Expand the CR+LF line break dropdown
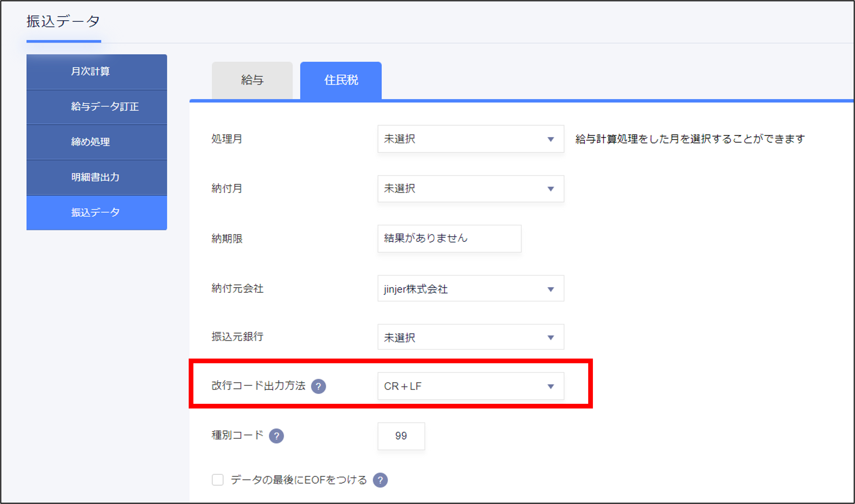The width and height of the screenshot is (855, 504). 470,386
